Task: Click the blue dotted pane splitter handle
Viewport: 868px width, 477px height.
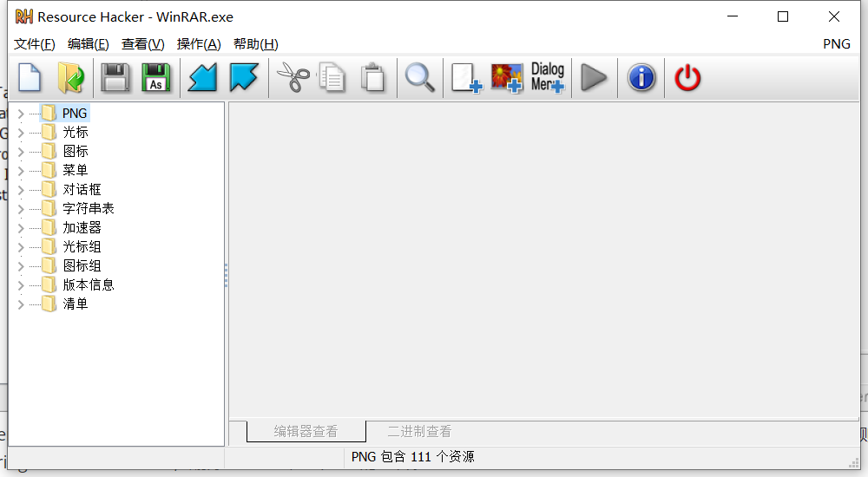Action: pyautogui.click(x=226, y=275)
